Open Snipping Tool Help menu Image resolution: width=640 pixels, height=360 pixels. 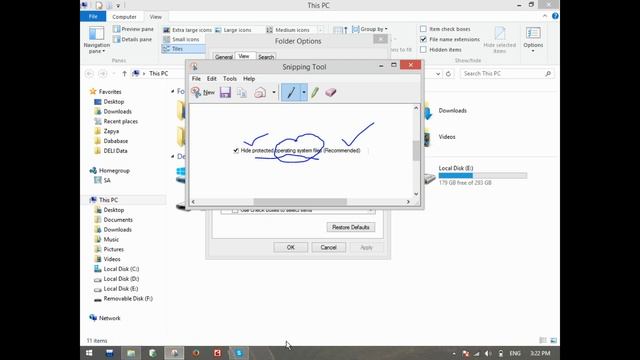(249, 78)
